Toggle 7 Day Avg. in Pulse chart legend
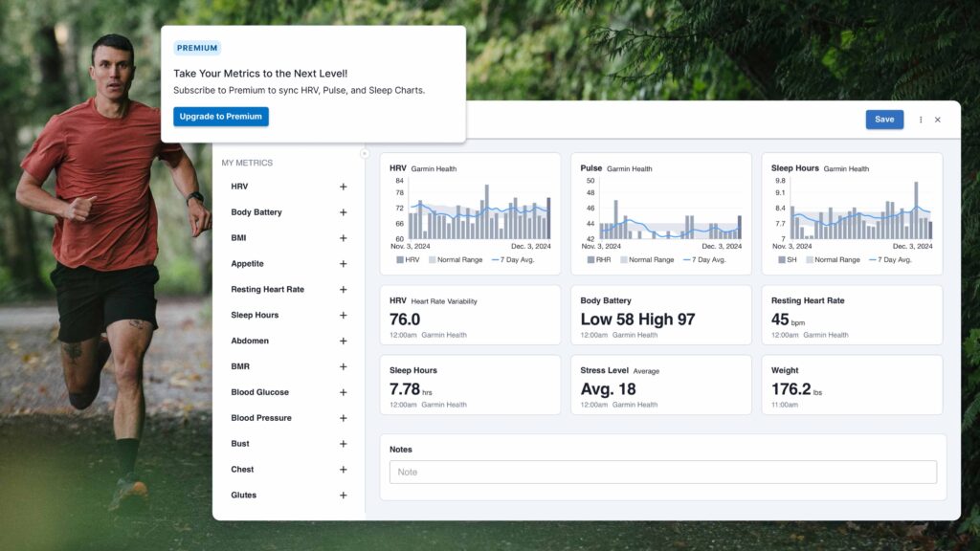Screen dimensions: 980x551 pyautogui.click(x=703, y=259)
